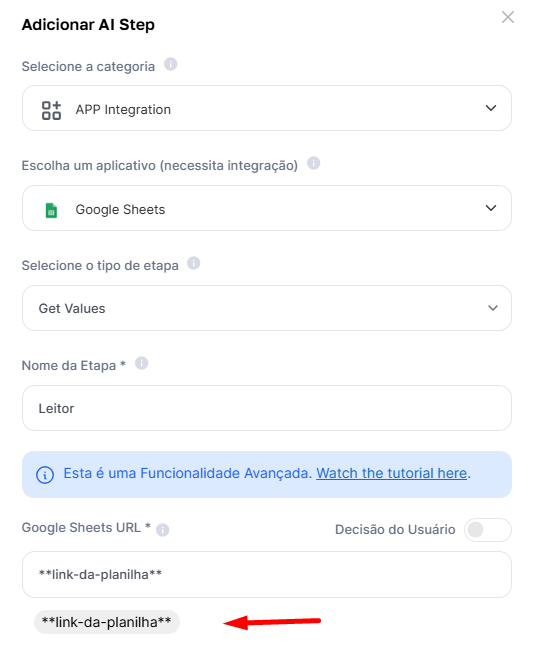
Task: Close the Adicionar AI Step dialog
Action: (508, 17)
